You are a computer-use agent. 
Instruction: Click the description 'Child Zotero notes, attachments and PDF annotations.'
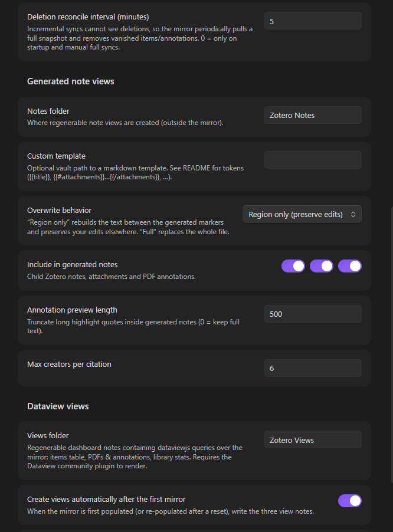112,277
